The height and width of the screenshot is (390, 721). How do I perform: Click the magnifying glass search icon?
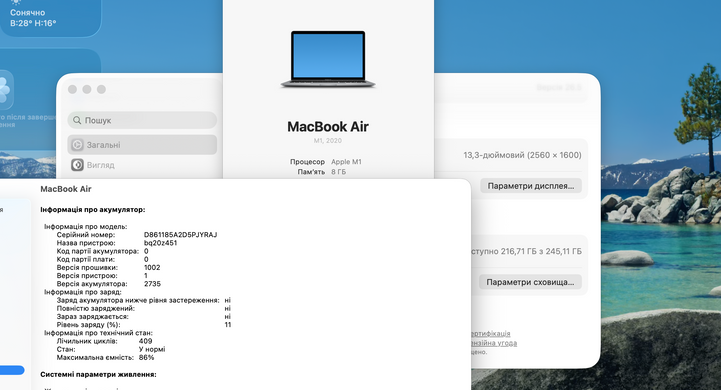pos(77,120)
